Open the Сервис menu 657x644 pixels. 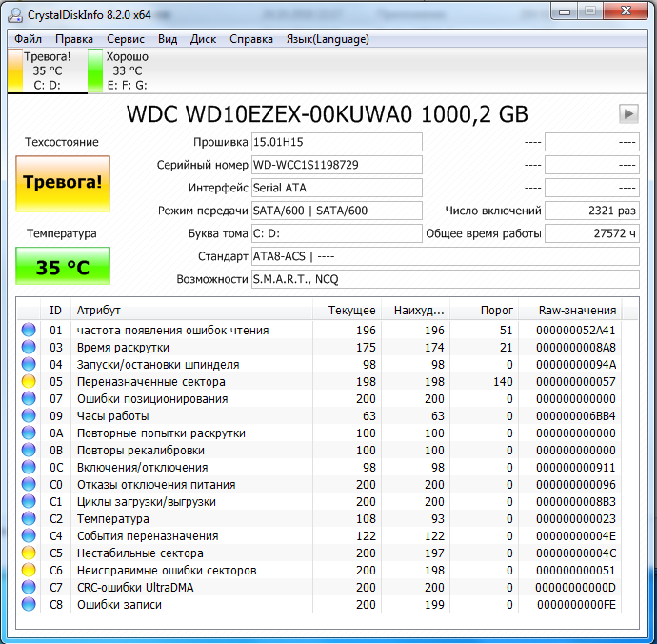tap(126, 39)
